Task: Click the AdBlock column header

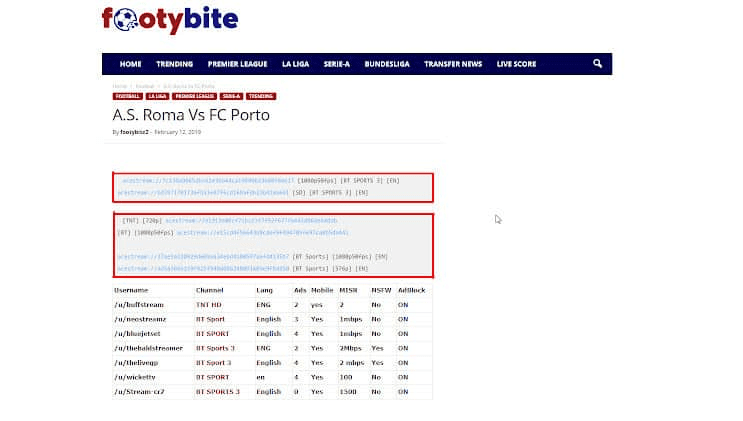Action: point(412,290)
